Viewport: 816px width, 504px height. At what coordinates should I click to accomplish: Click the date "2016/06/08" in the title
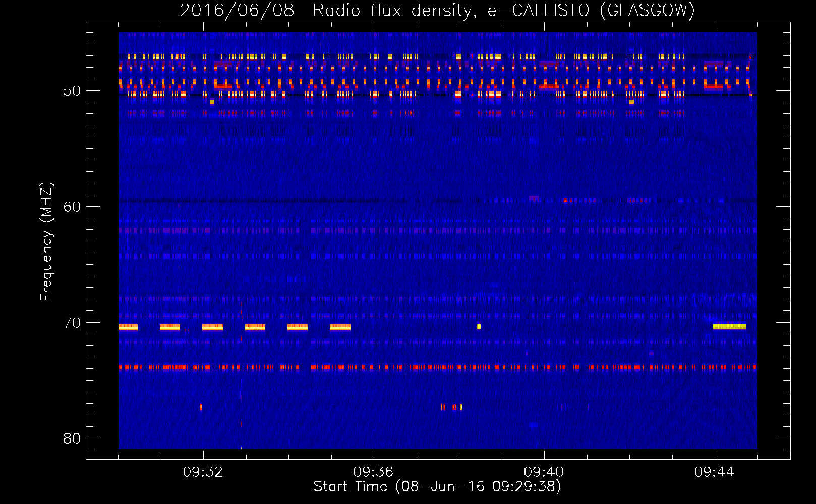coord(237,10)
